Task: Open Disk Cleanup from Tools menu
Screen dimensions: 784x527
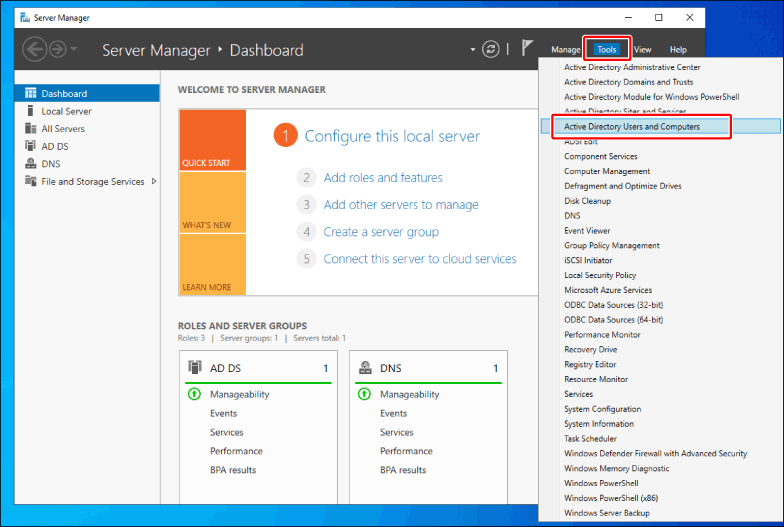Action: pyautogui.click(x=588, y=201)
